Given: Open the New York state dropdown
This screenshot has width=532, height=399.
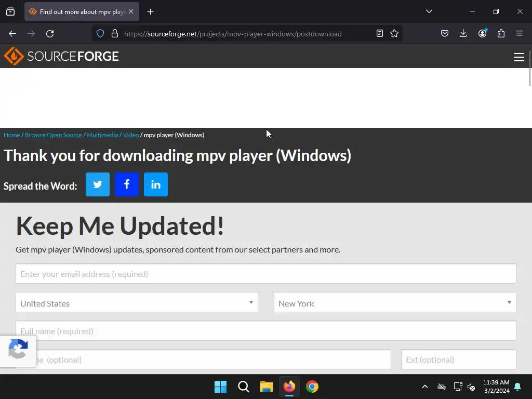Looking at the screenshot, I should click(x=395, y=302).
